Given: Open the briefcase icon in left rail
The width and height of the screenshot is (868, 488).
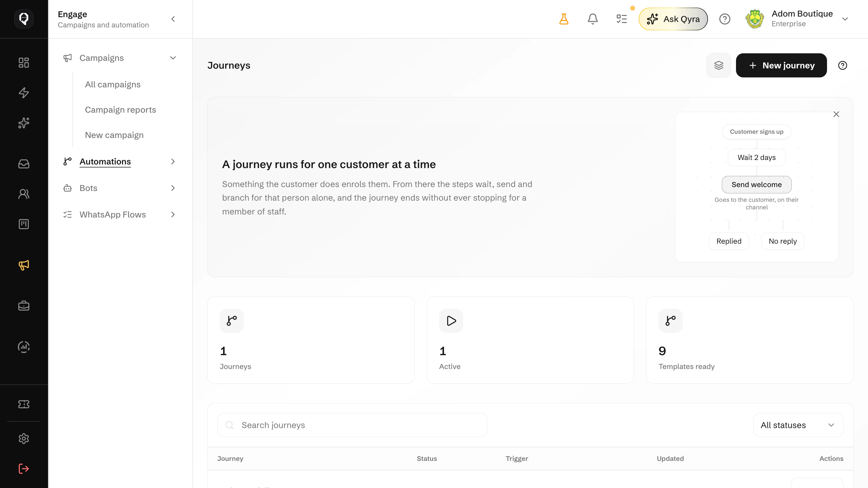Looking at the screenshot, I should 24,306.
